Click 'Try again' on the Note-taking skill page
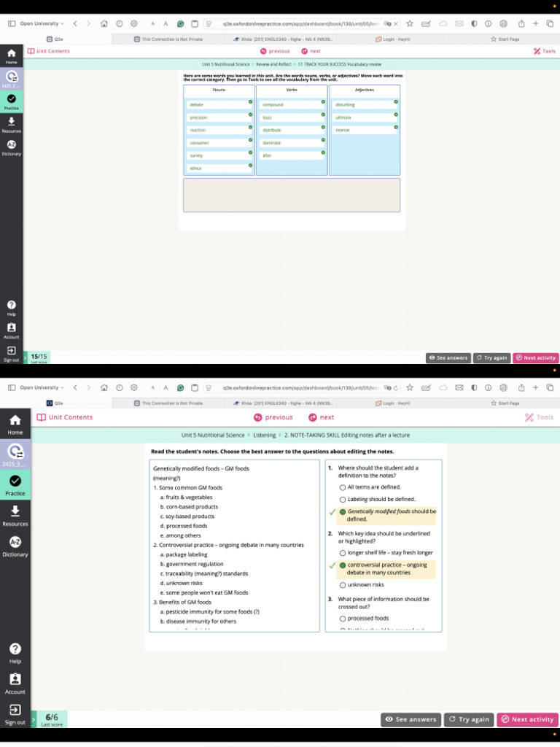 (x=469, y=719)
